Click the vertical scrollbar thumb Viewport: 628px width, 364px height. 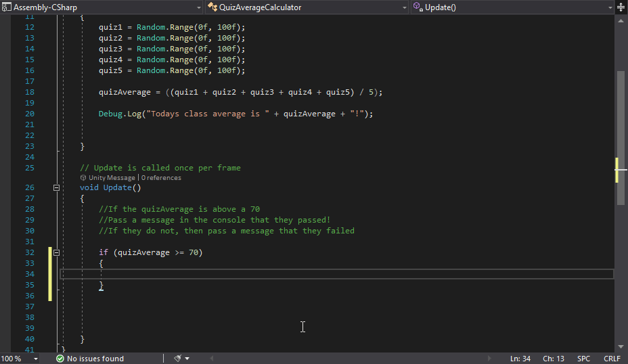[621, 138]
